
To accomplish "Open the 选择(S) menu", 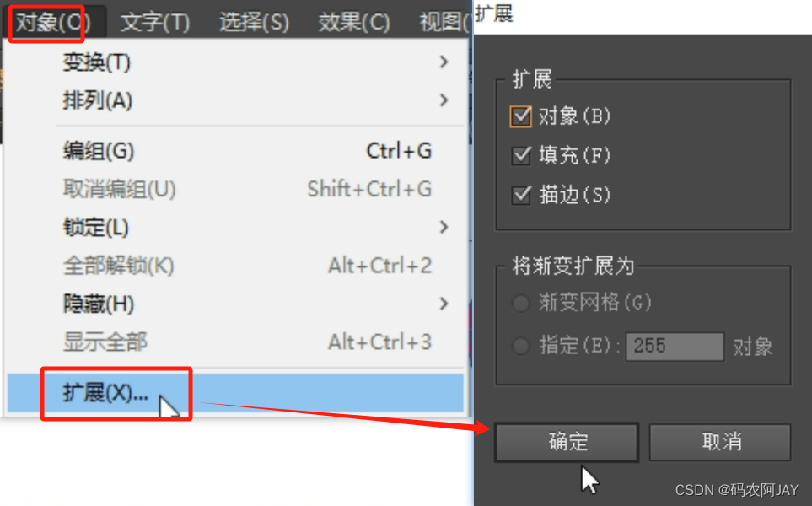I will tap(254, 22).
